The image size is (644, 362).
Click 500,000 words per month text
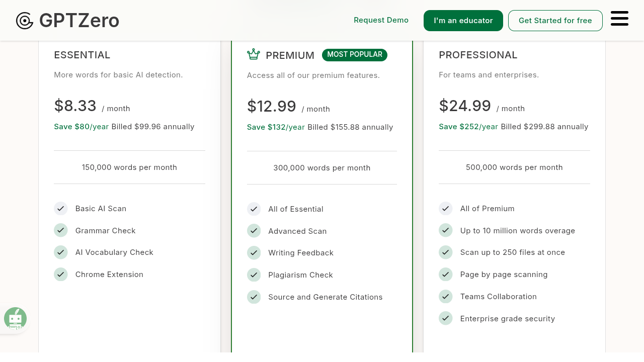514,167
